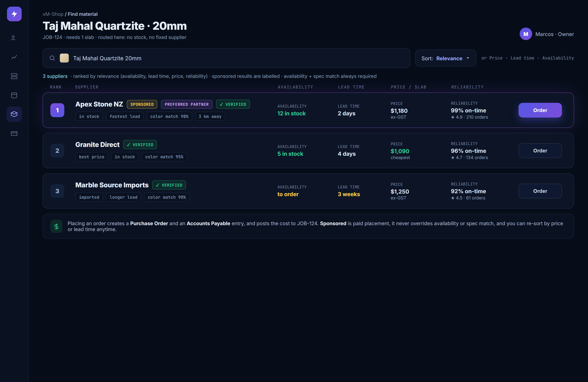Select the materials box sidebar icon
588x382 pixels.
click(14, 114)
